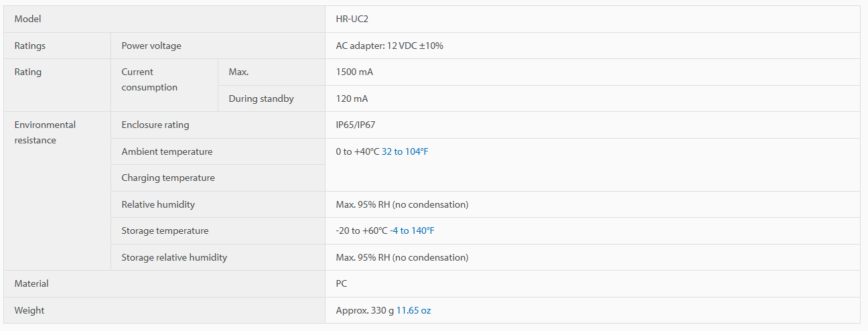Select the Enclosure rating label
Viewport: 868px width, 331px height.
(x=155, y=125)
